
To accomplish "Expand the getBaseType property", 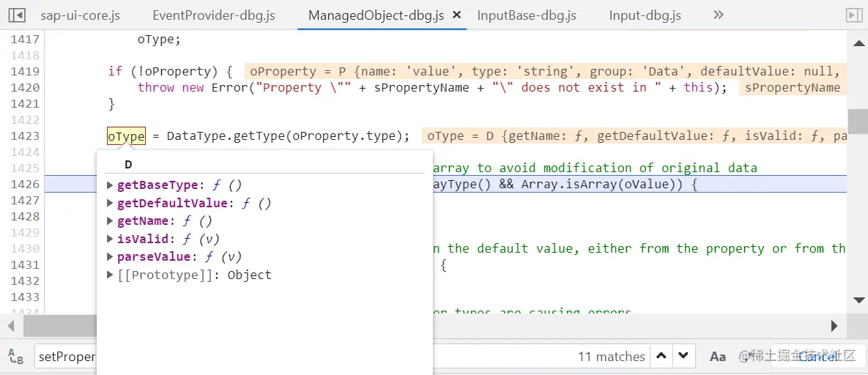I will pos(111,185).
